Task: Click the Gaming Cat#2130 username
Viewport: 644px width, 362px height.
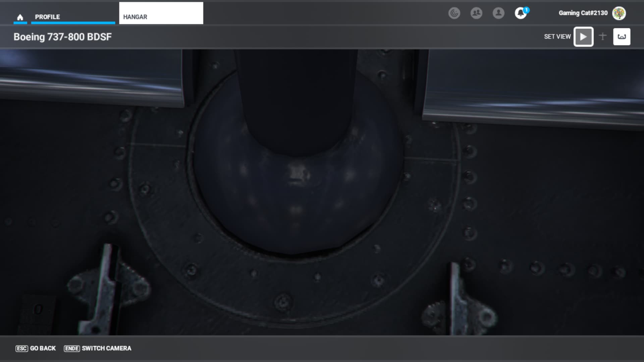Action: click(x=583, y=13)
